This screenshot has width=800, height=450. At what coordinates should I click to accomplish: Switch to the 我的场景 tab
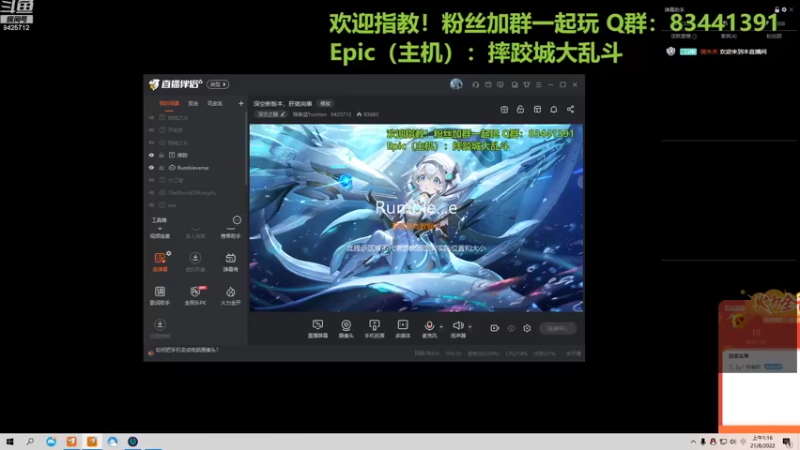(x=169, y=104)
